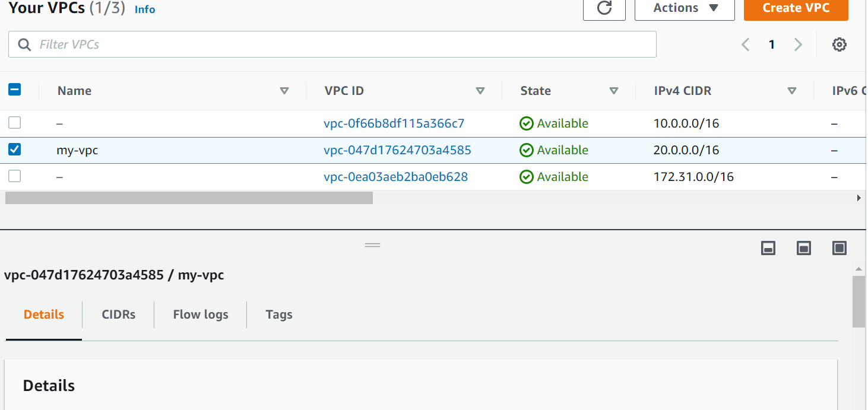Viewport: 868px width, 410px height.
Task: Toggle the select-all checkbox in header
Action: tap(14, 89)
